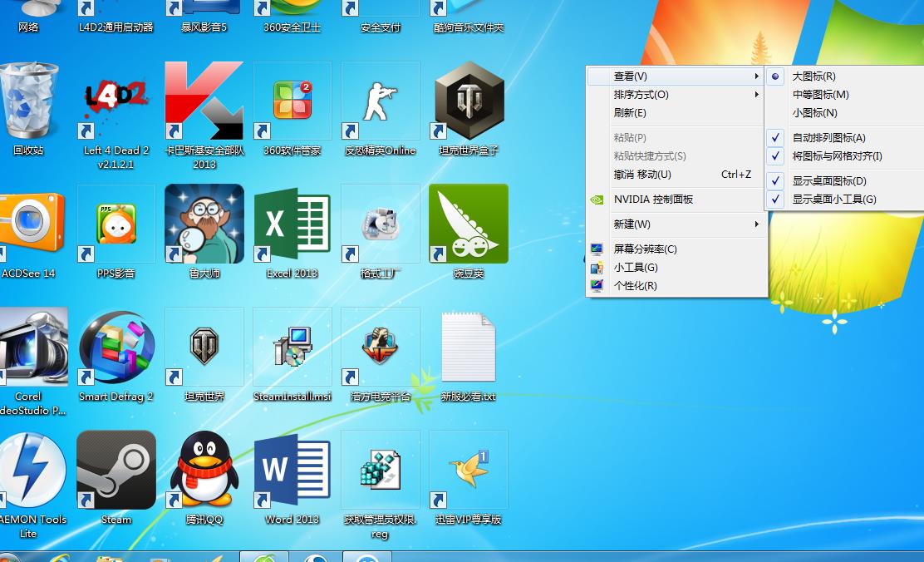Select 大图标(R) radio option
Screen dimensions: 924x562
(844, 76)
